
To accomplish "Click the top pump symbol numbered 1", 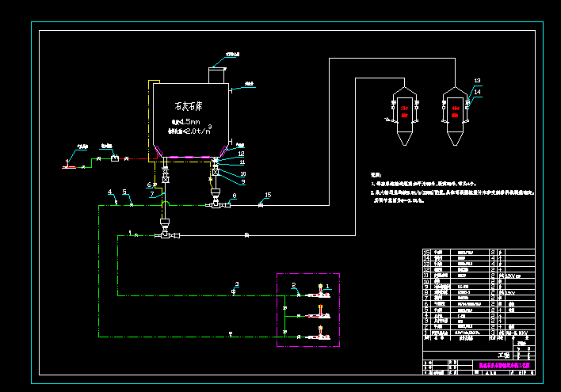I will 319,291.
